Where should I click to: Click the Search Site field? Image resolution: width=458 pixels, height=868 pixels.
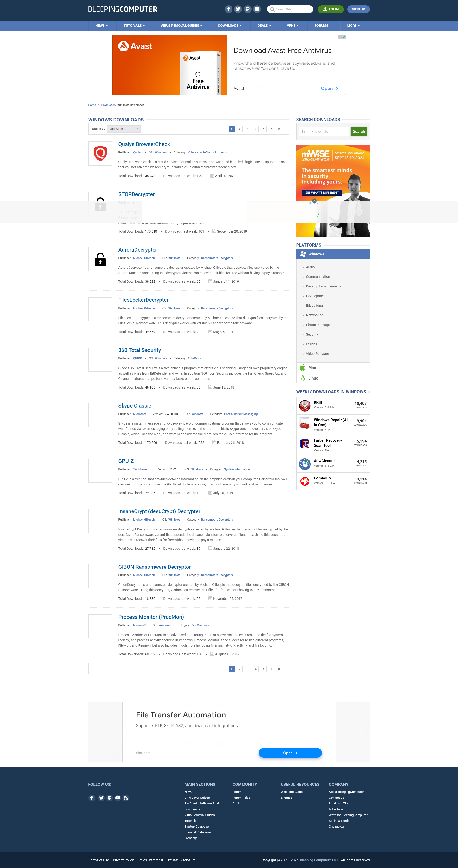coord(290,9)
